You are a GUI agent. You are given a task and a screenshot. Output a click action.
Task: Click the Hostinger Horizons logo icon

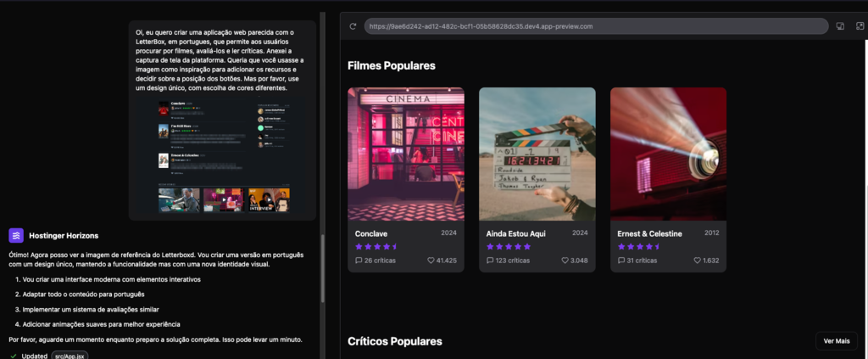point(16,235)
